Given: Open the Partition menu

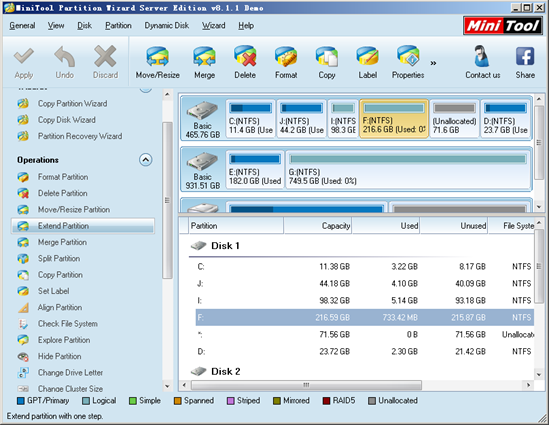Looking at the screenshot, I should point(118,26).
